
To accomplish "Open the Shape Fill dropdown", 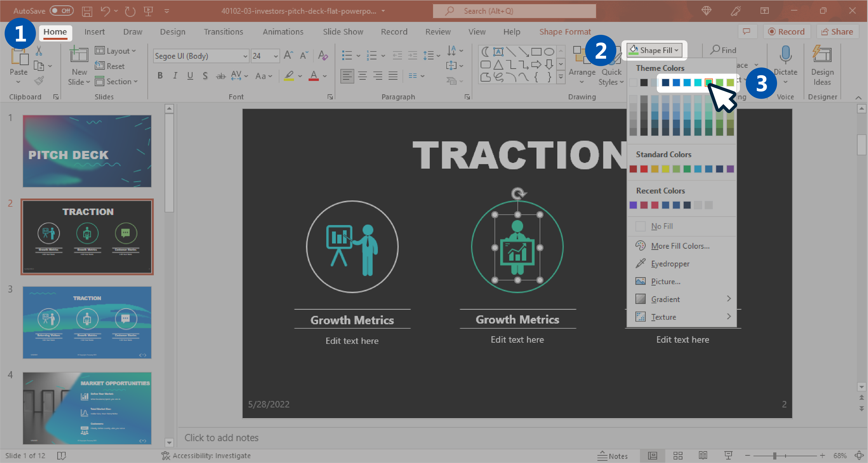I will (x=654, y=50).
